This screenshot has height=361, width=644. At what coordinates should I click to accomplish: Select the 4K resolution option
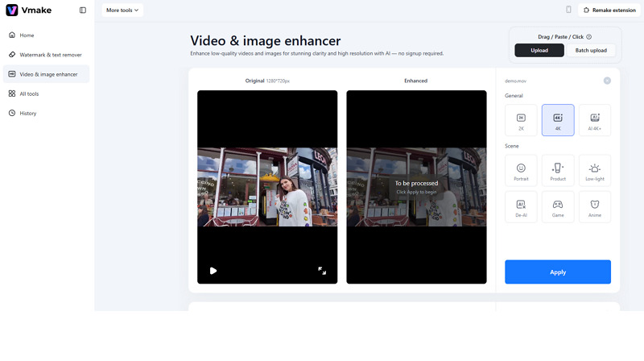pyautogui.click(x=558, y=120)
